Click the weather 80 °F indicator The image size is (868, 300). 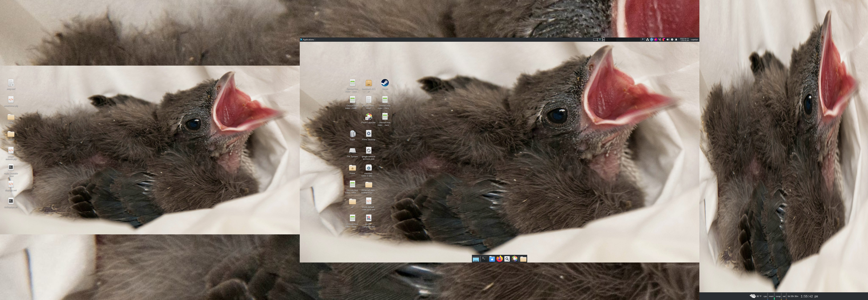click(755, 296)
